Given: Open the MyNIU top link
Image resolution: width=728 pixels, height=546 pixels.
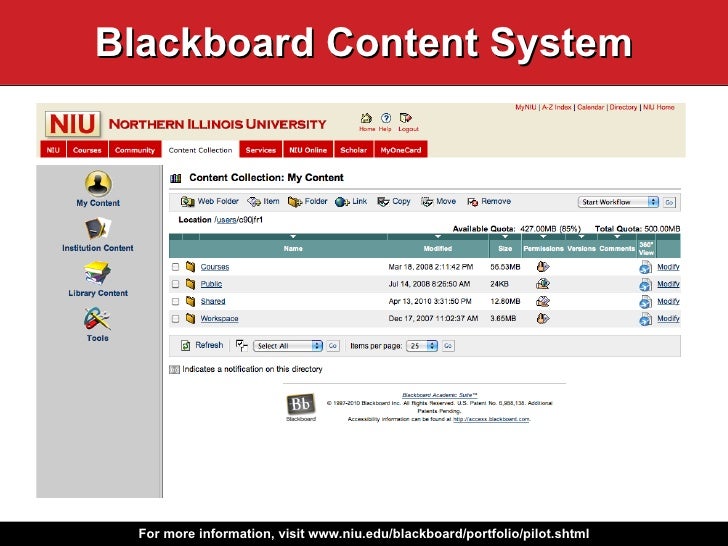Looking at the screenshot, I should [526, 107].
